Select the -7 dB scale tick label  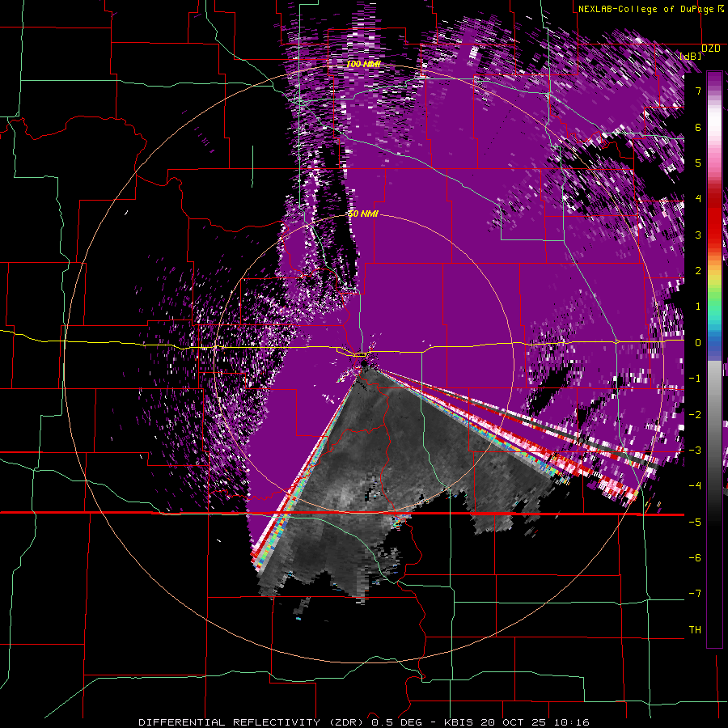(x=695, y=594)
